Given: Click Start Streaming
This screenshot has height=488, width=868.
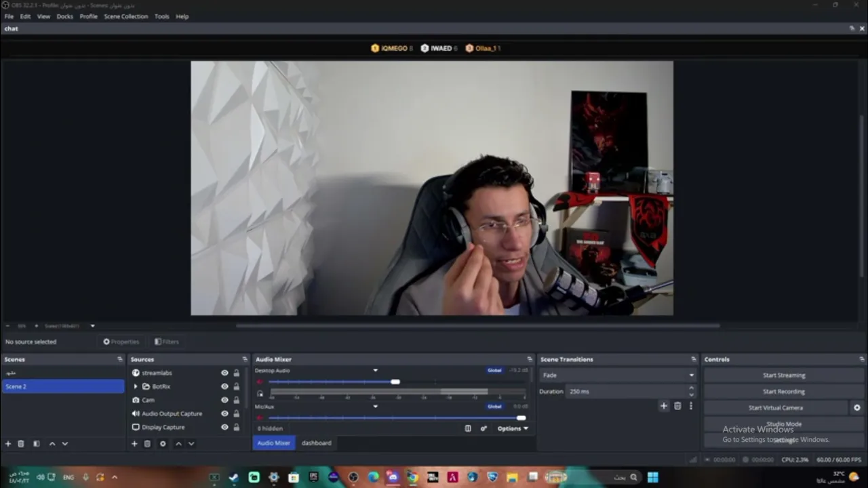Looking at the screenshot, I should tap(784, 375).
